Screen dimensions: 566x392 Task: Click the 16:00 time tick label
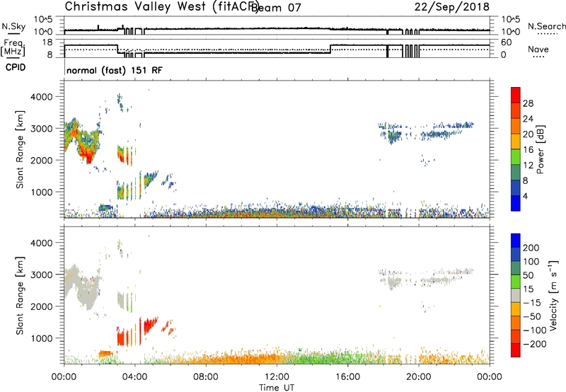pos(347,377)
